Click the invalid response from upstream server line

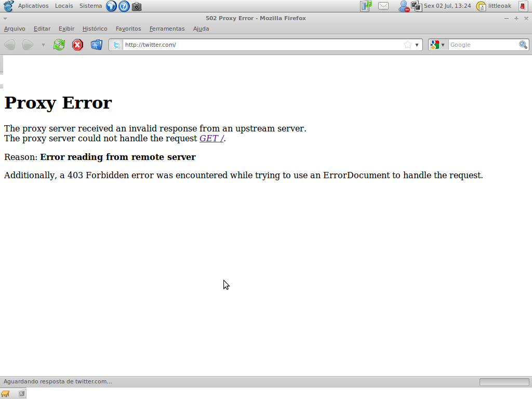pyautogui.click(x=155, y=129)
